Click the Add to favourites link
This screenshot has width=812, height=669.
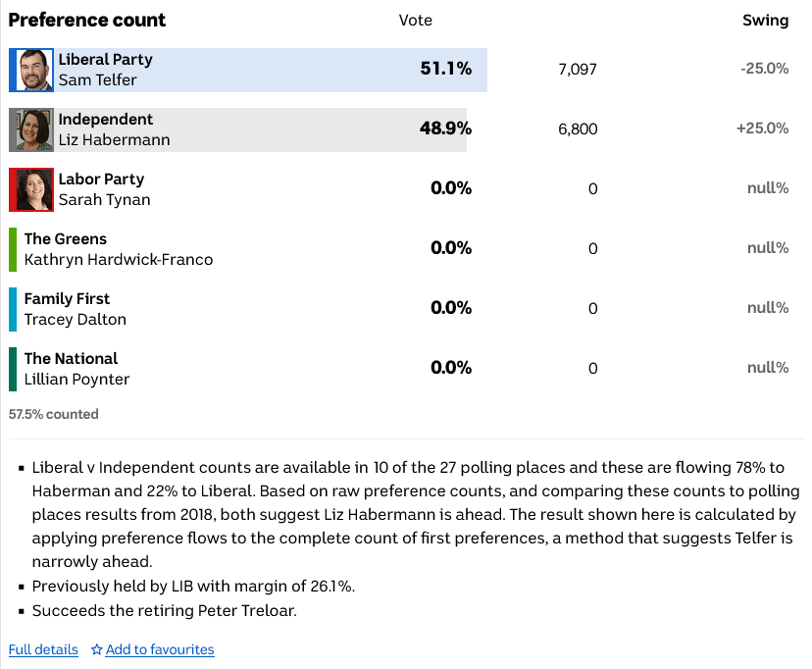(159, 649)
